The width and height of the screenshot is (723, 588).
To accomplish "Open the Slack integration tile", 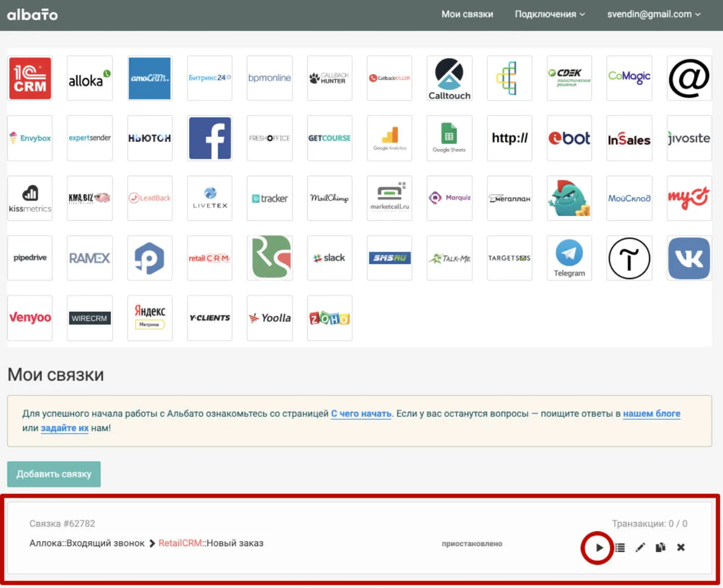I will (329, 258).
